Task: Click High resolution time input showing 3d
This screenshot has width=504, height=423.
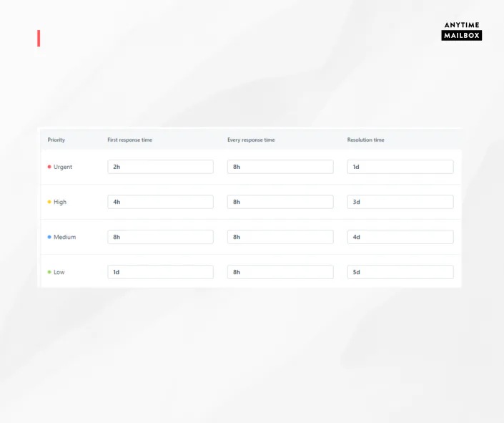Action: pyautogui.click(x=400, y=202)
